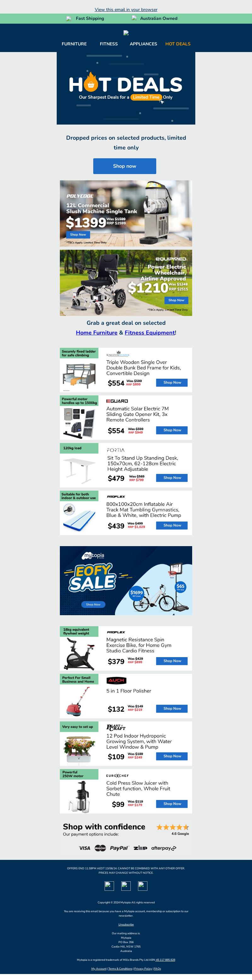Follow the Fitness Equipment link
Viewport: 252px width, 980px height.
150,332
